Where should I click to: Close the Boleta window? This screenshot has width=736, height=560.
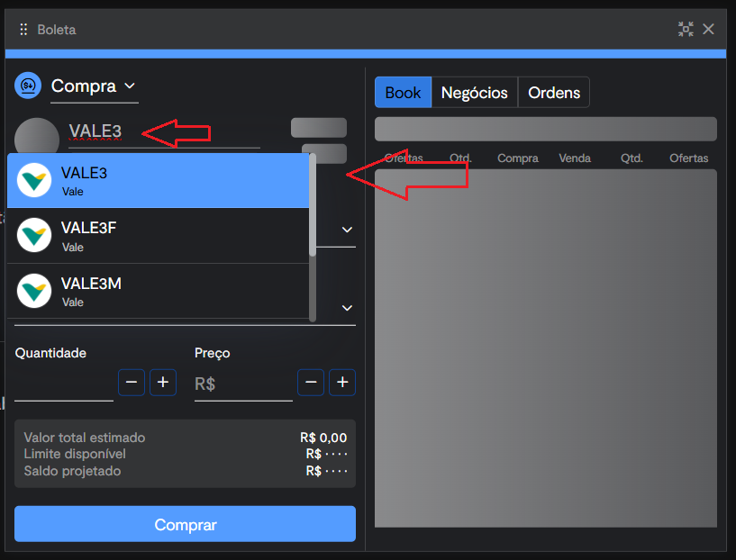coord(708,28)
